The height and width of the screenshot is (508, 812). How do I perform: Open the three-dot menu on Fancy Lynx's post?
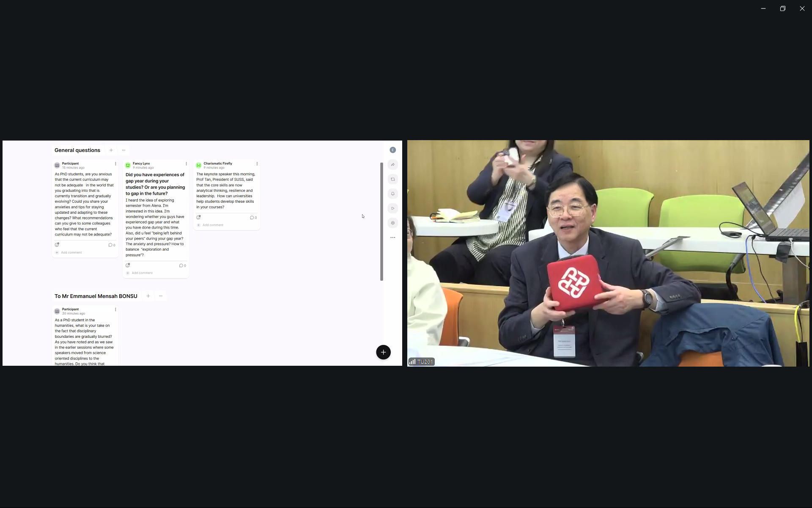[x=186, y=164]
